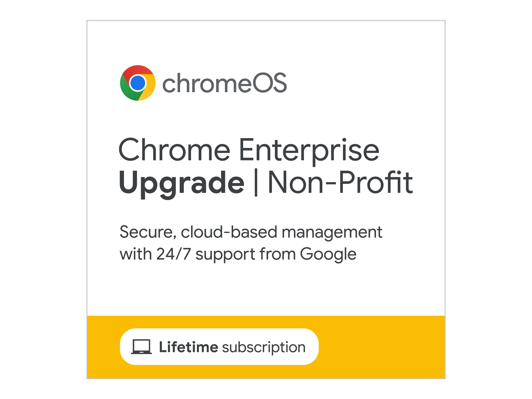Click the 'cloud-based' word in the description
This screenshot has width=532, height=399.
click(x=229, y=232)
